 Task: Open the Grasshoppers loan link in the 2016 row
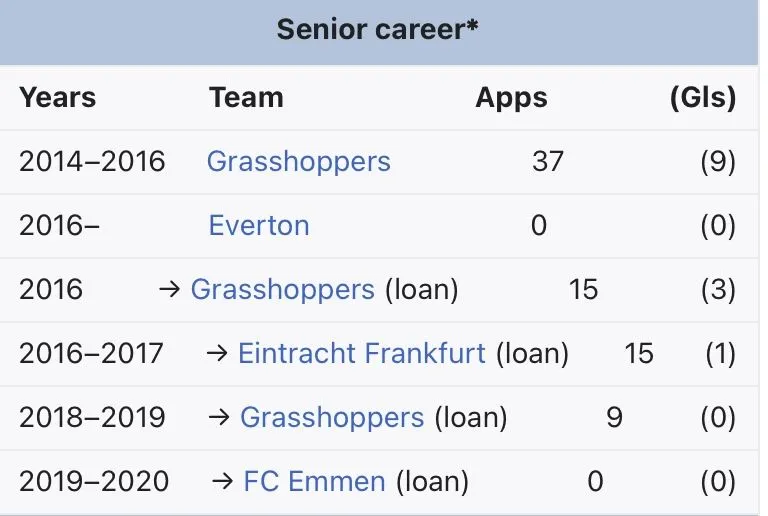point(283,290)
